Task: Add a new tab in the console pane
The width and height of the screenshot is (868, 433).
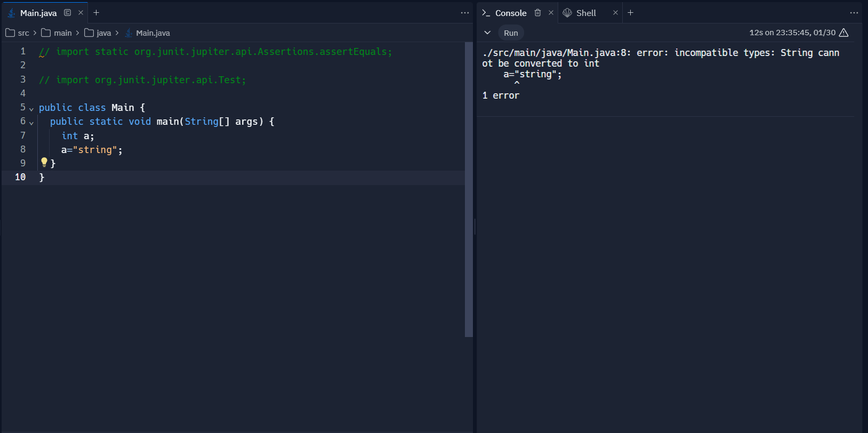Action: 631,13
